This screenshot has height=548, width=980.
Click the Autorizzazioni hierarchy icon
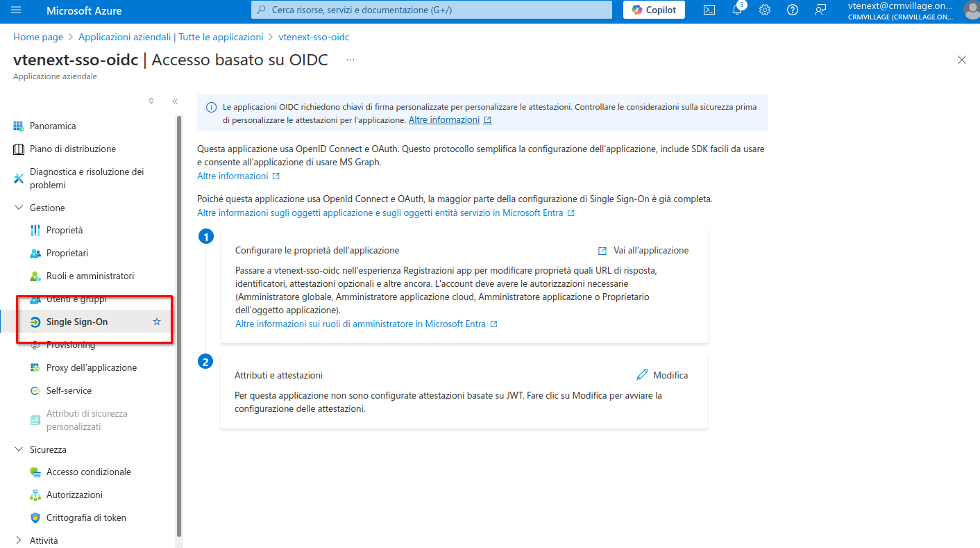tap(35, 495)
